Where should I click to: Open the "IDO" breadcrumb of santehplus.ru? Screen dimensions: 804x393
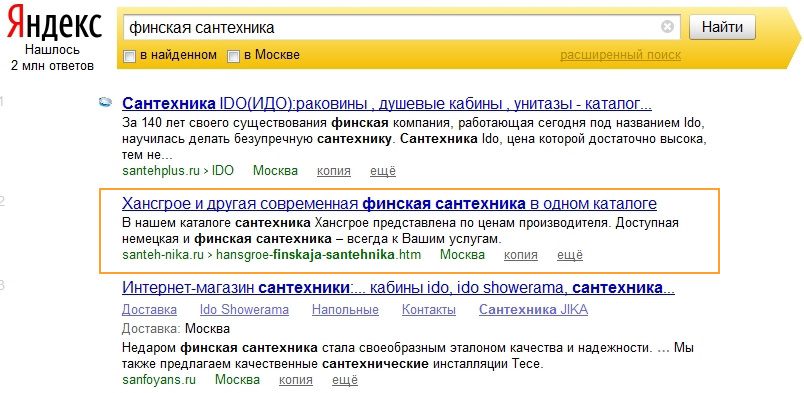coord(223,171)
